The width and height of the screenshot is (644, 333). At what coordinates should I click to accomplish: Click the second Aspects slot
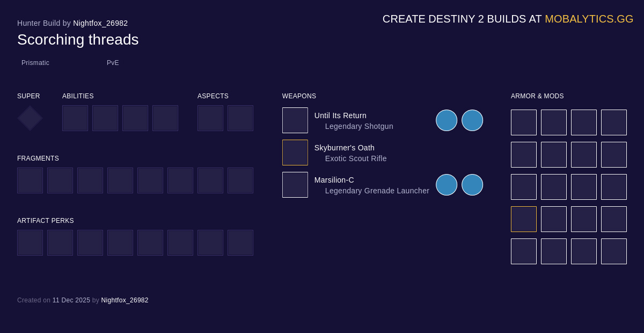click(x=240, y=118)
